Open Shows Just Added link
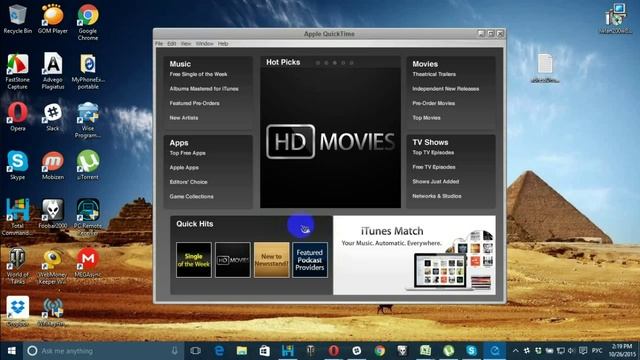 (x=436, y=182)
